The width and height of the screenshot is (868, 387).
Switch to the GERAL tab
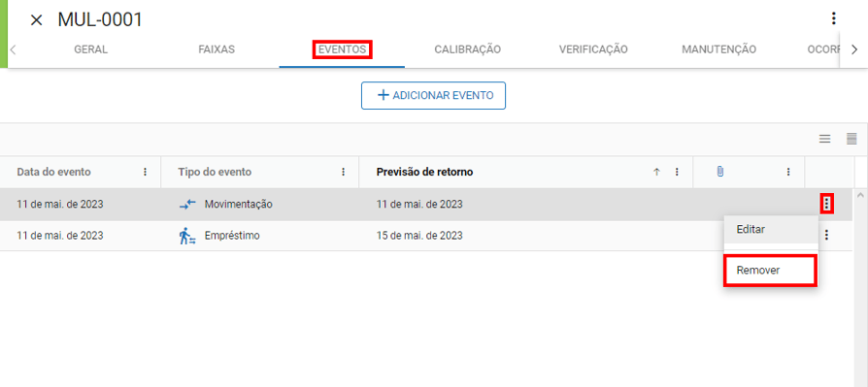coord(91,49)
